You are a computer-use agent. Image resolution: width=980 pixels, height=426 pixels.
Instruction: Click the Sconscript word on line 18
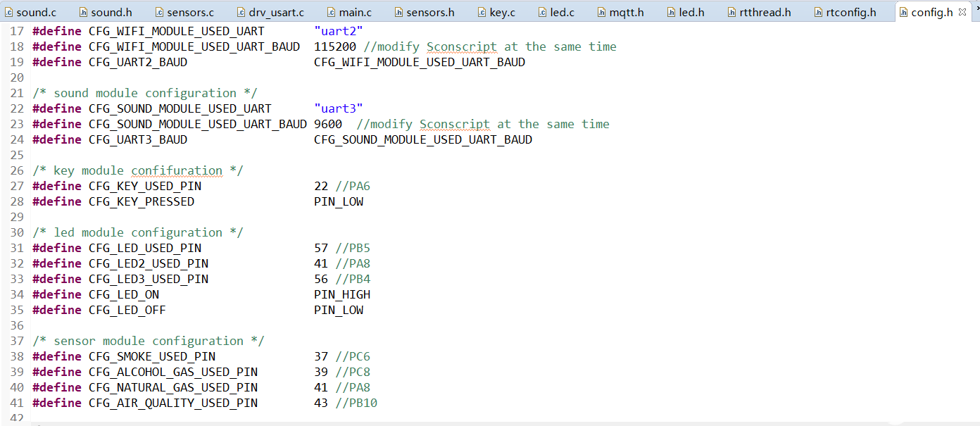[x=462, y=46]
